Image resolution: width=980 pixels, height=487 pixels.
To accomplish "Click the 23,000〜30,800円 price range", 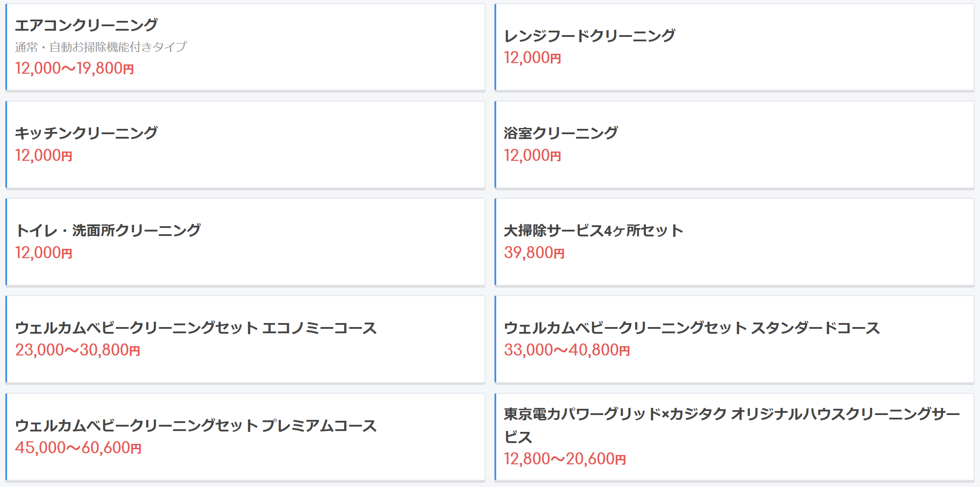I will coord(77,350).
